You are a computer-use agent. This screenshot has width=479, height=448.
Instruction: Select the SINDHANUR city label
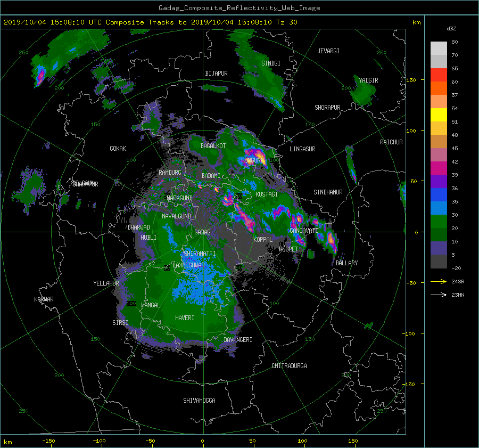328,192
